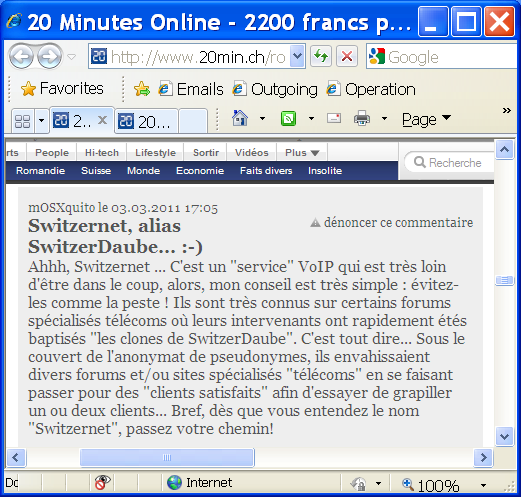Maximize the Internet Explorer window

coord(466,22)
